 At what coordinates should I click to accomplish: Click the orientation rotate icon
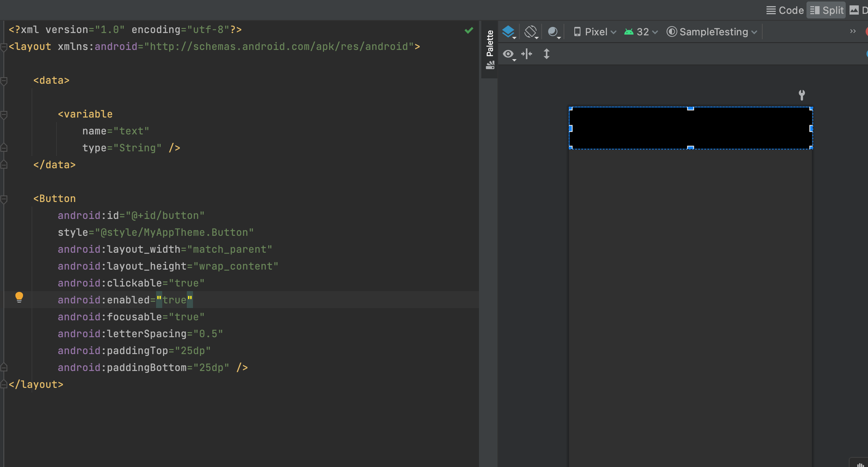click(531, 32)
